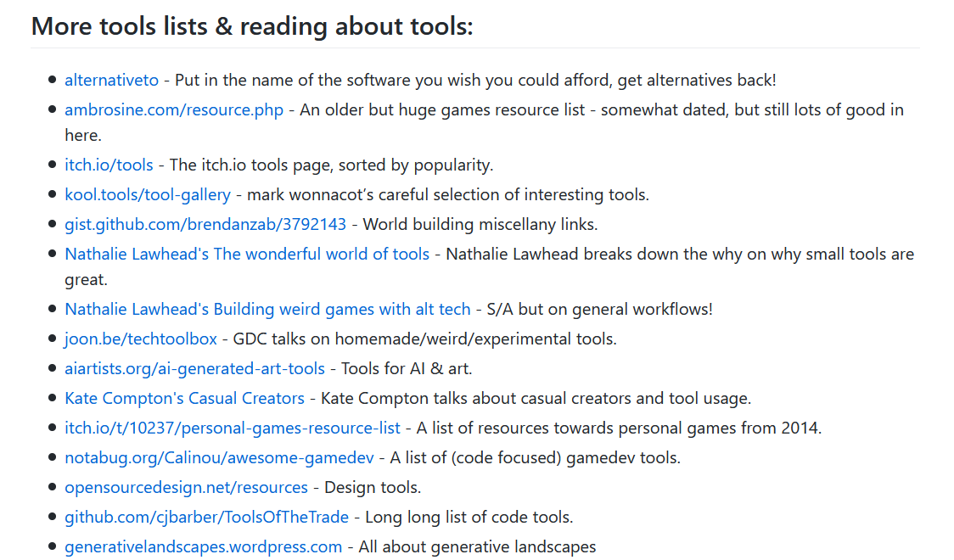Viewport: 954px width, 560px height.
Task: Open the alternativeto link
Action: pos(111,81)
